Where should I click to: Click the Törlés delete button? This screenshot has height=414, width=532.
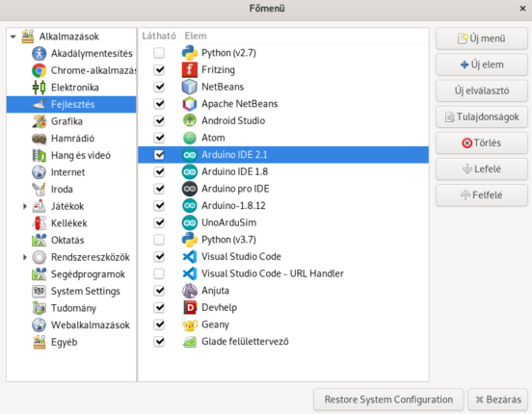[482, 143]
